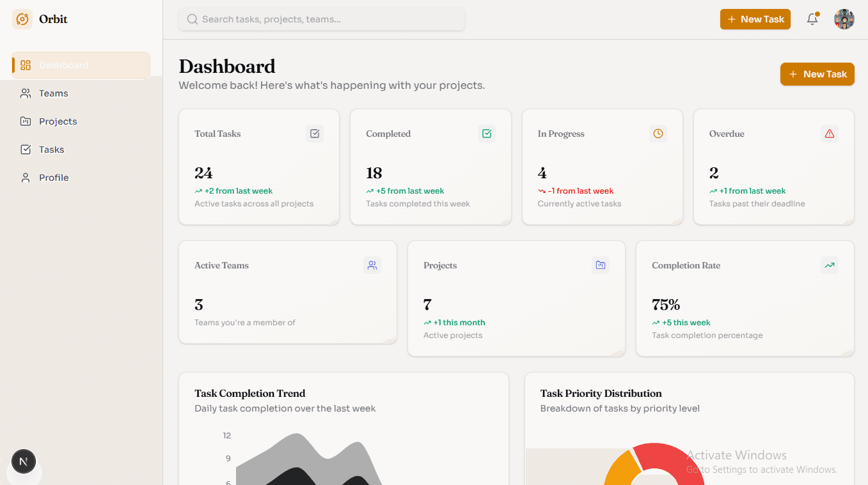Click the "Task Completion Trend" heading
This screenshot has height=485, width=868.
[x=250, y=393]
